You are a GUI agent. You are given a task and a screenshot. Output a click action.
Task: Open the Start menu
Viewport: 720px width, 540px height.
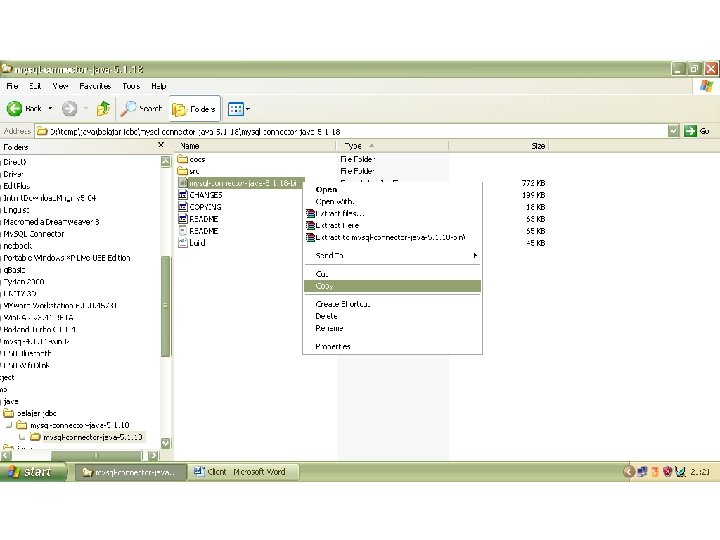pyautogui.click(x=32, y=472)
